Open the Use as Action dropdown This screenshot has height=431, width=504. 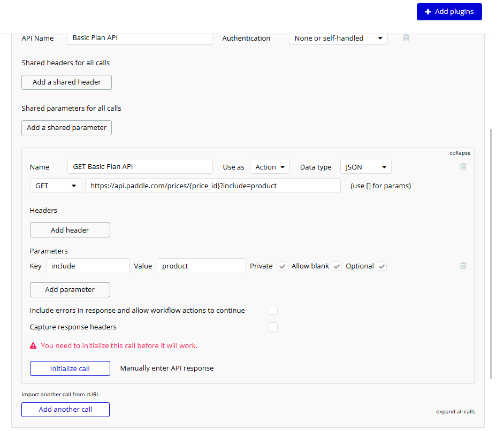270,166
